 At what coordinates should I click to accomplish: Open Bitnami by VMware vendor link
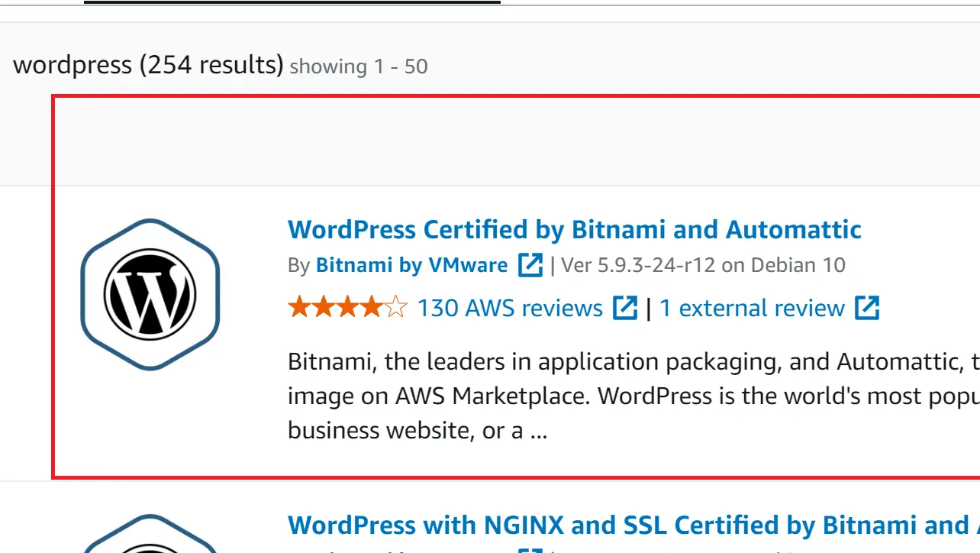(x=411, y=266)
